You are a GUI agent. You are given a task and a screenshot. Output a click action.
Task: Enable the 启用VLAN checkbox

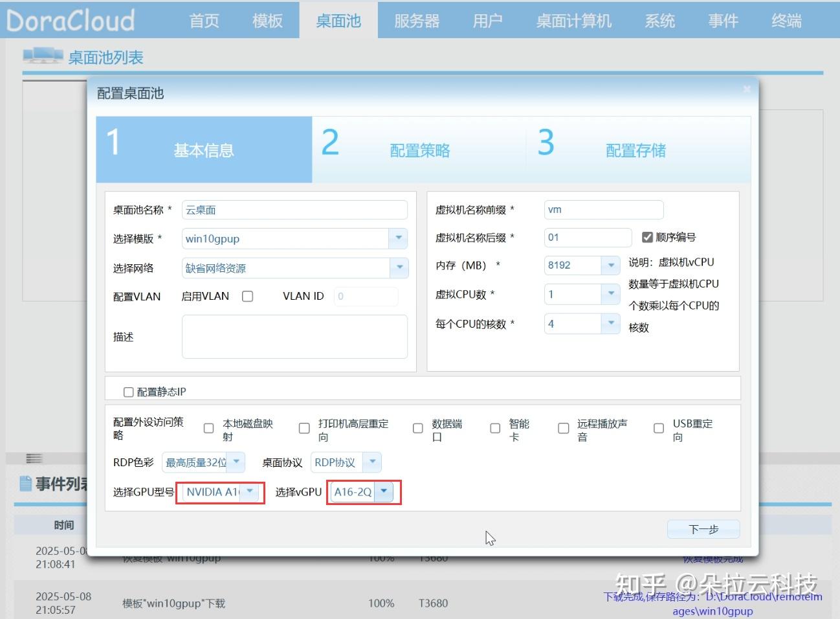tap(248, 296)
